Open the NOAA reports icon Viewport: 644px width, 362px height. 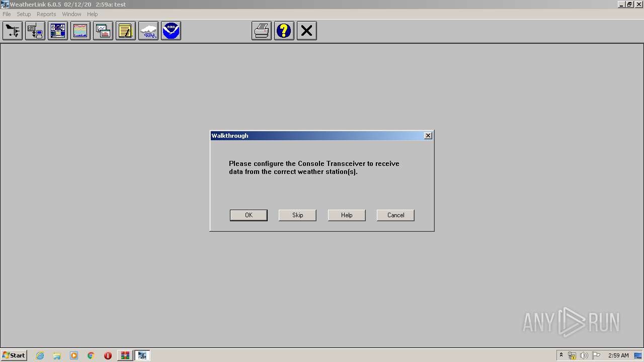click(171, 31)
